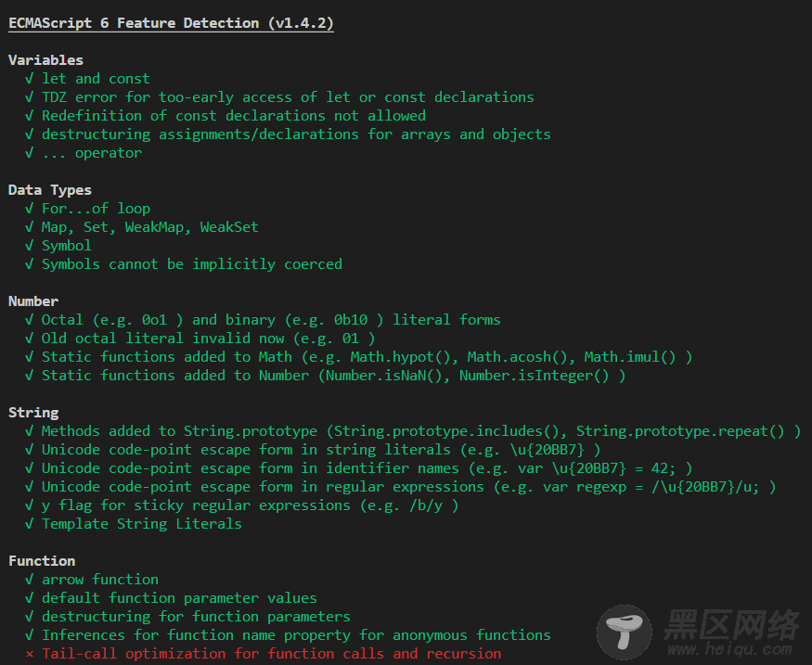This screenshot has height=665, width=812.
Task: Click the checkmark beside 'let and const'
Action: click(30, 79)
